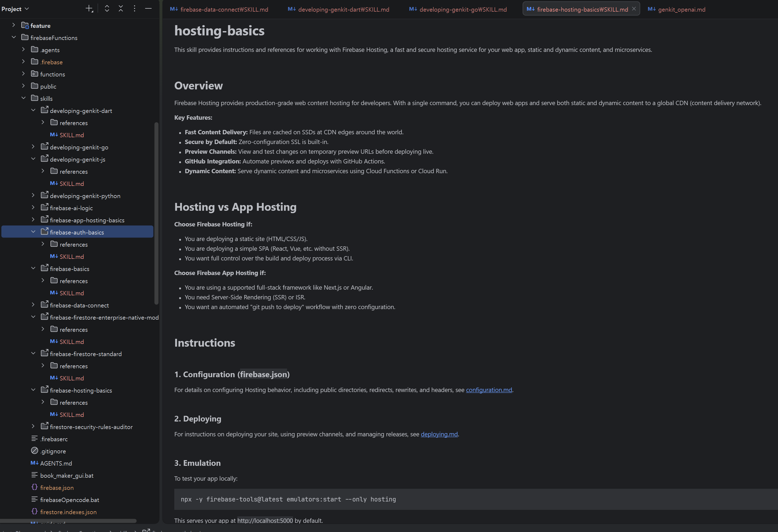Select the firebase-data-connect folder icon
This screenshot has height=532, width=778.
coord(45,304)
